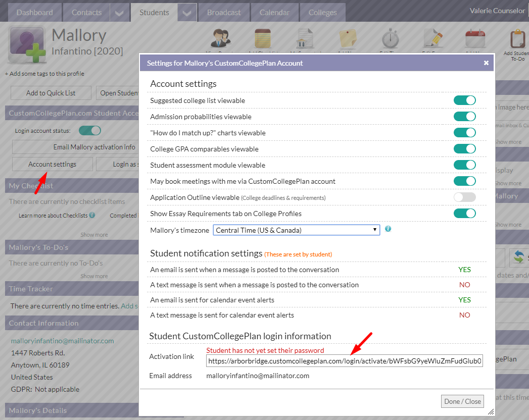Open the Broadcast tab
529x420 pixels.
coord(224,13)
